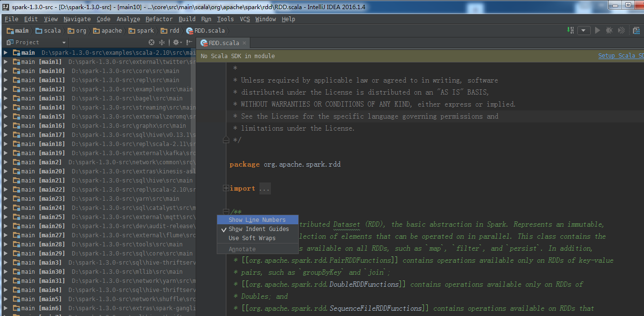Select the main [main19] kafka module row
The image size is (644, 316).
tap(98, 153)
